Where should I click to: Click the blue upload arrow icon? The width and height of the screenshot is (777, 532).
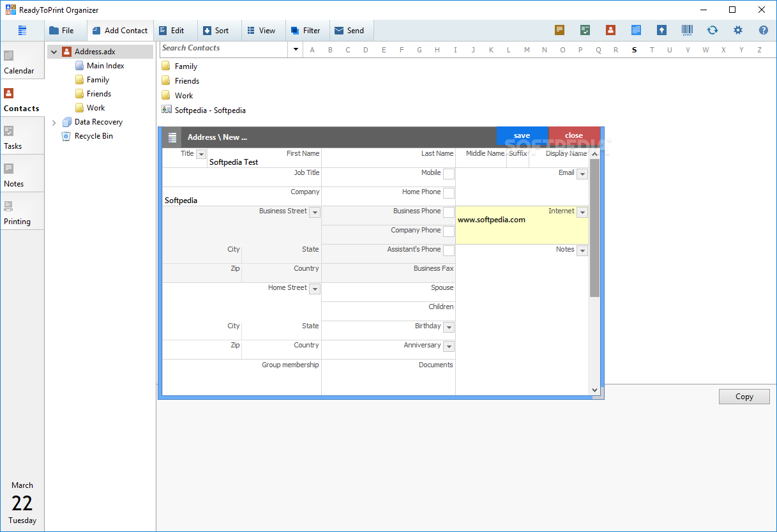tap(661, 30)
